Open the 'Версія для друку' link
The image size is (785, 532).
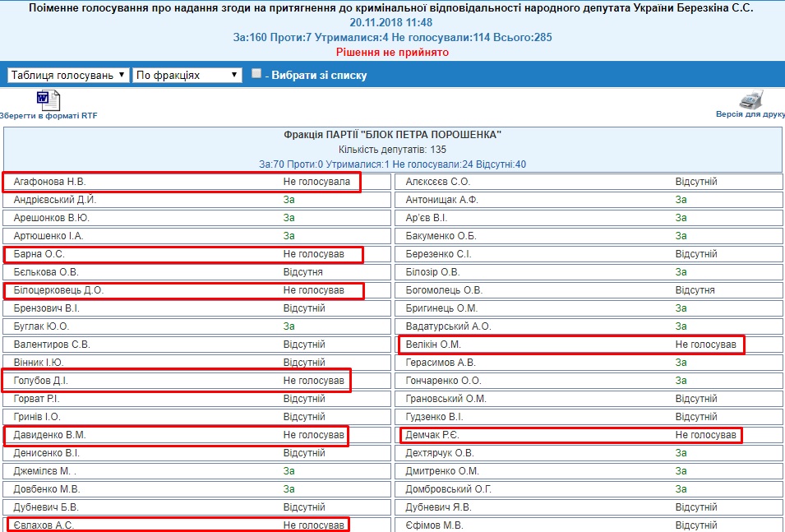750,114
